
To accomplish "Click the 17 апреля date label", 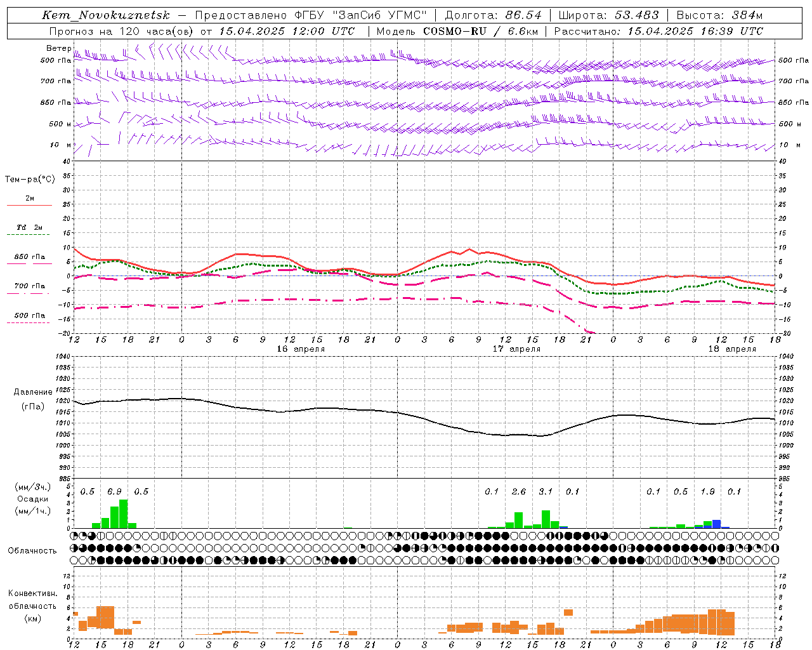I will 517,349.
